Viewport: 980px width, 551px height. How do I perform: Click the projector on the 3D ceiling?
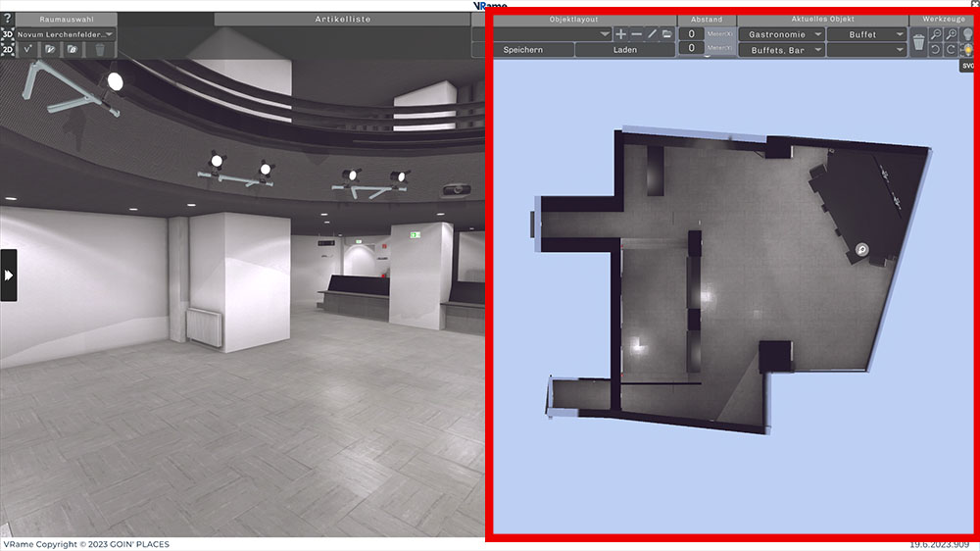(x=457, y=189)
